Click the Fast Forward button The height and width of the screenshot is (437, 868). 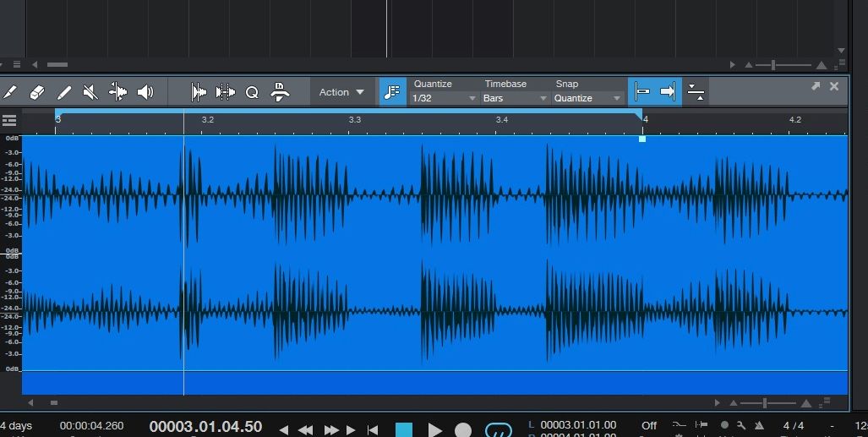331,429
